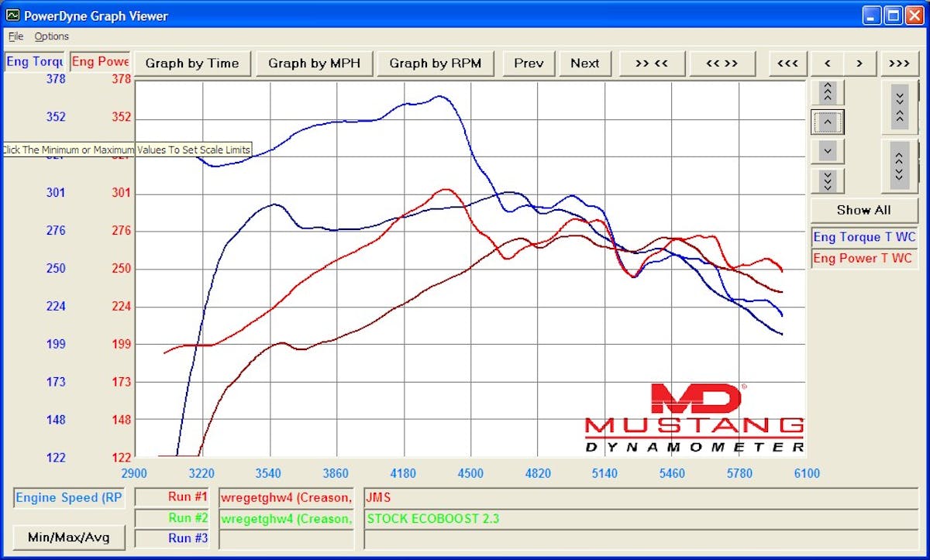The height and width of the screenshot is (560, 930).
Task: Switch to Graph by RPM
Action: pos(434,64)
